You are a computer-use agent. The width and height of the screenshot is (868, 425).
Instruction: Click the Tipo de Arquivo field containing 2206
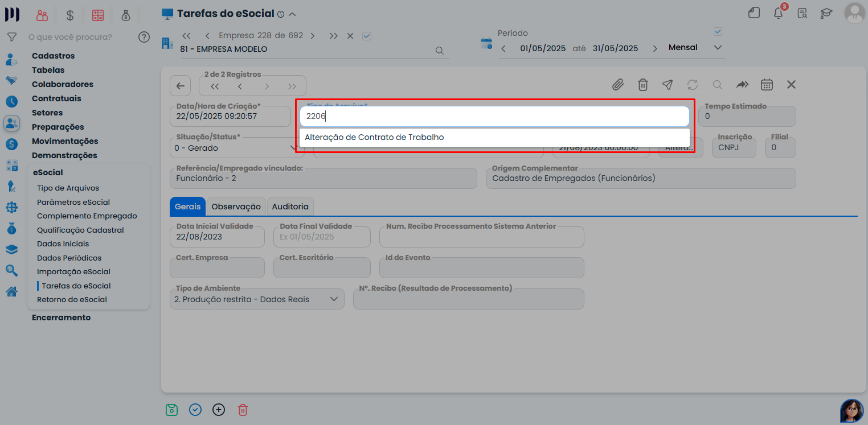(494, 116)
